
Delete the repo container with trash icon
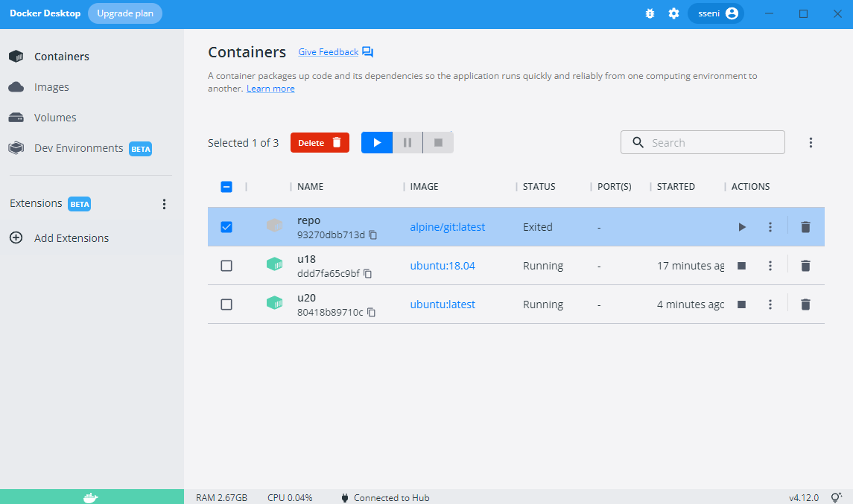pos(805,227)
